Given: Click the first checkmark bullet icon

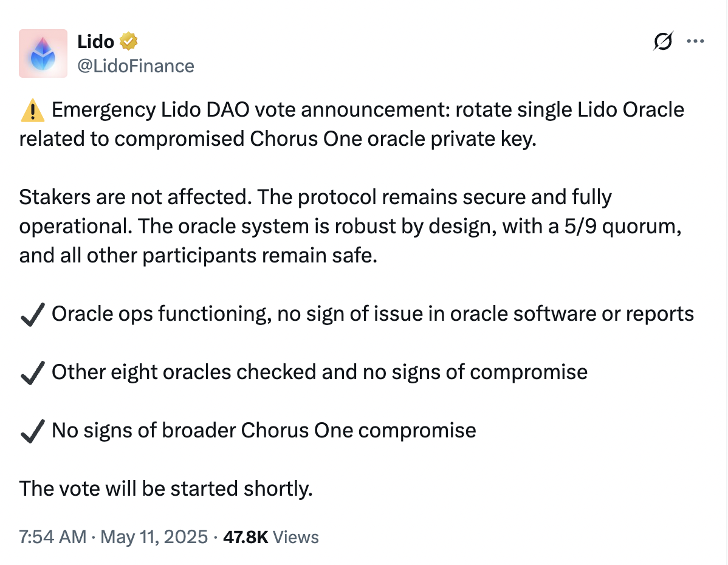Looking at the screenshot, I should pyautogui.click(x=32, y=313).
